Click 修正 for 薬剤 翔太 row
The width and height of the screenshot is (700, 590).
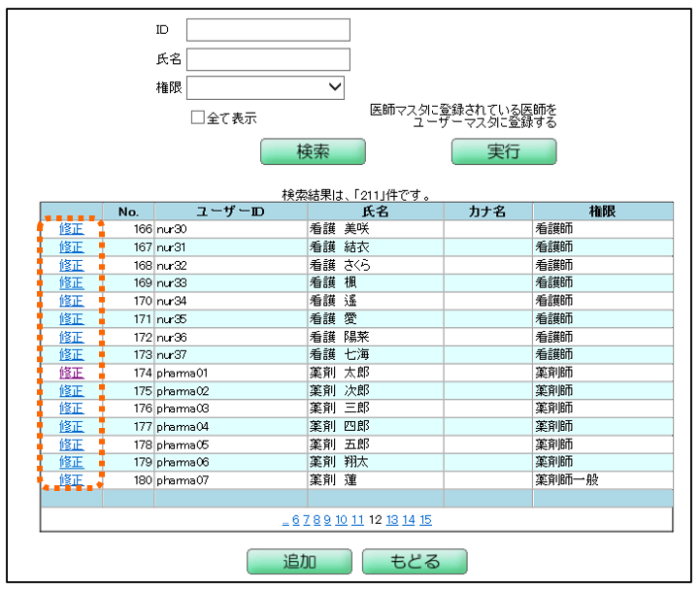[71, 463]
